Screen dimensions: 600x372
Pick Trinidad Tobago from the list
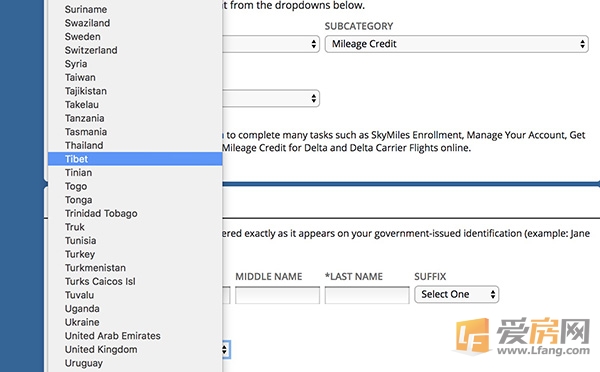(x=135, y=213)
